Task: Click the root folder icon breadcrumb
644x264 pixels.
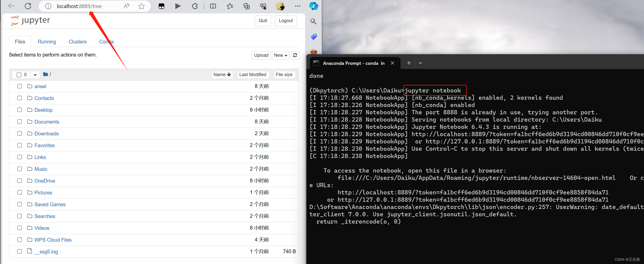Action: click(x=46, y=74)
